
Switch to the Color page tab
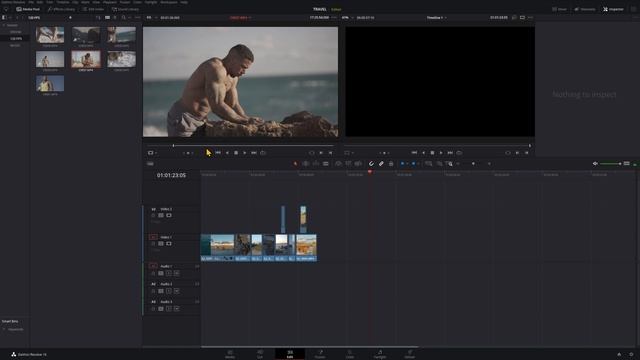coord(350,354)
